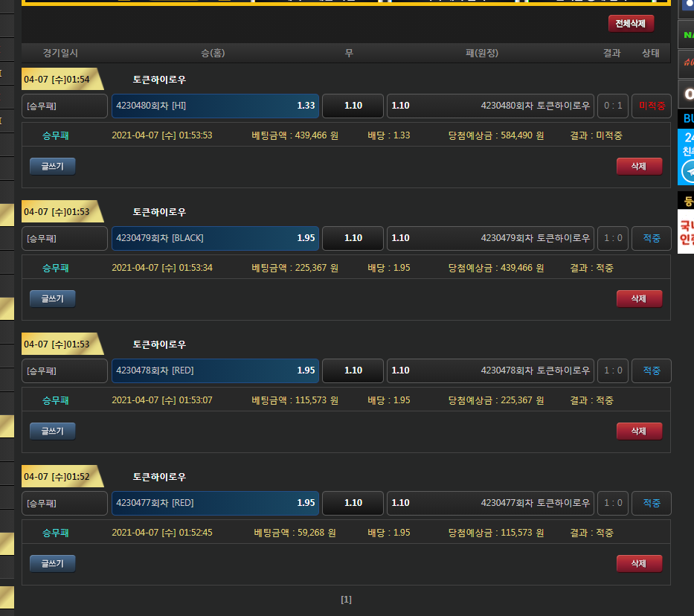Click the Telegram icon in right sidebar
694x616 pixels.
click(x=688, y=171)
